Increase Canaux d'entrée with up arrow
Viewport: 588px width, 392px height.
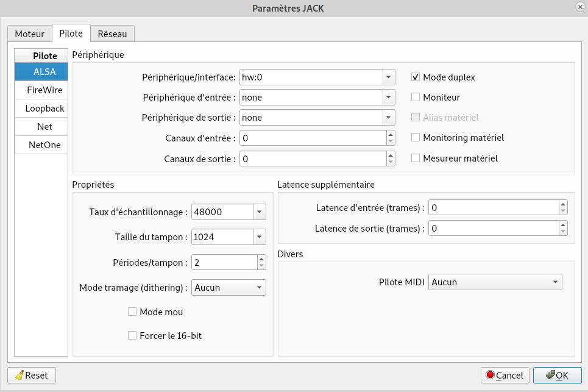click(391, 134)
